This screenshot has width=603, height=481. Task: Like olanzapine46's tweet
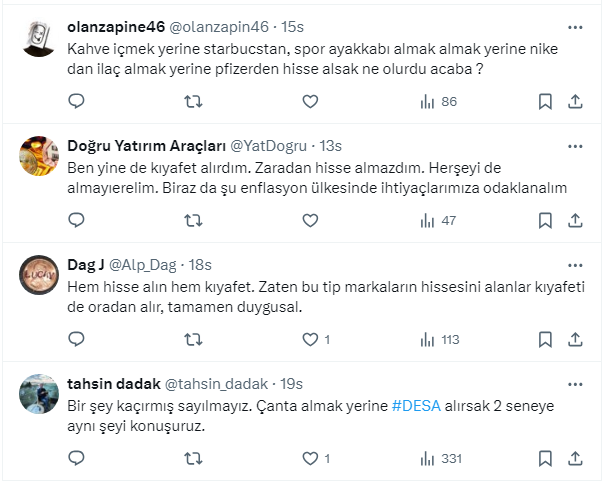click(x=310, y=101)
